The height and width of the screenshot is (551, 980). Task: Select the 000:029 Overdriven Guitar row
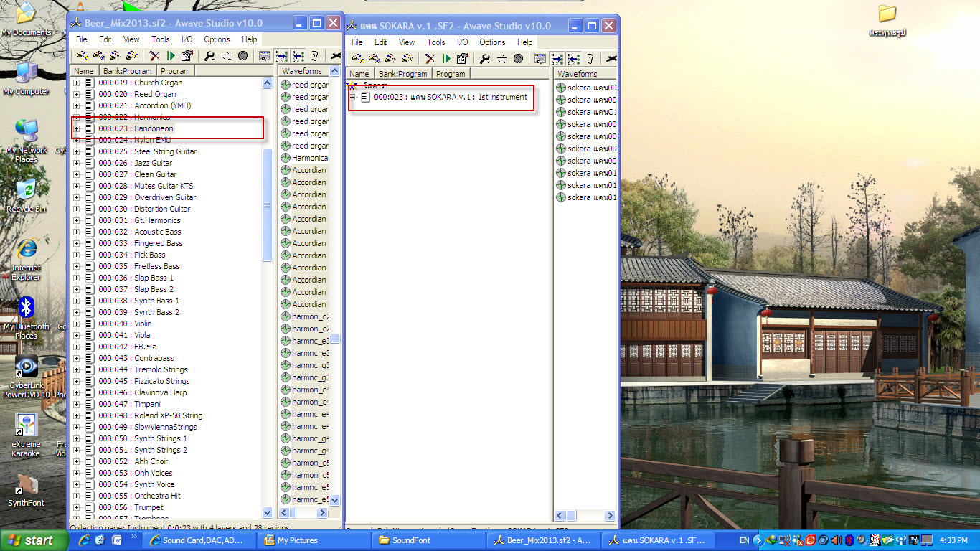click(147, 197)
